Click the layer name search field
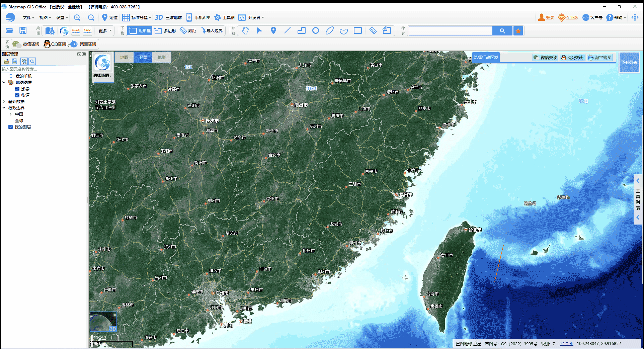The width and height of the screenshot is (644, 349). [44, 69]
